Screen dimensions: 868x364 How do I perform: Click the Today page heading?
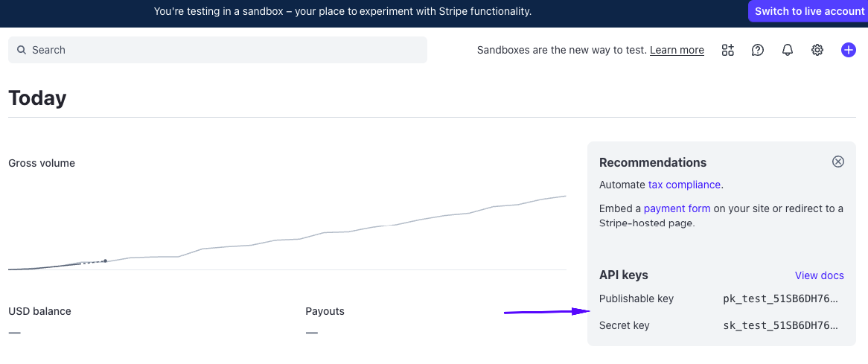pyautogui.click(x=37, y=98)
